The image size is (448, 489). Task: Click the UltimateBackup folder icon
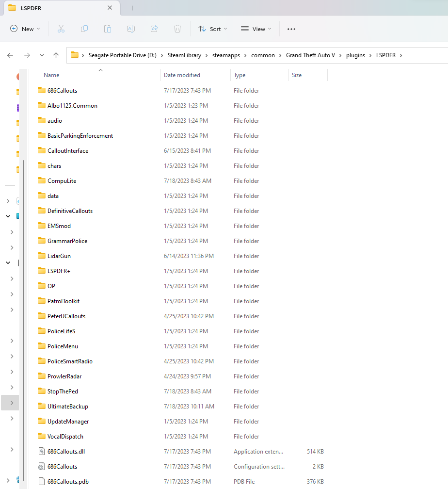click(42, 406)
